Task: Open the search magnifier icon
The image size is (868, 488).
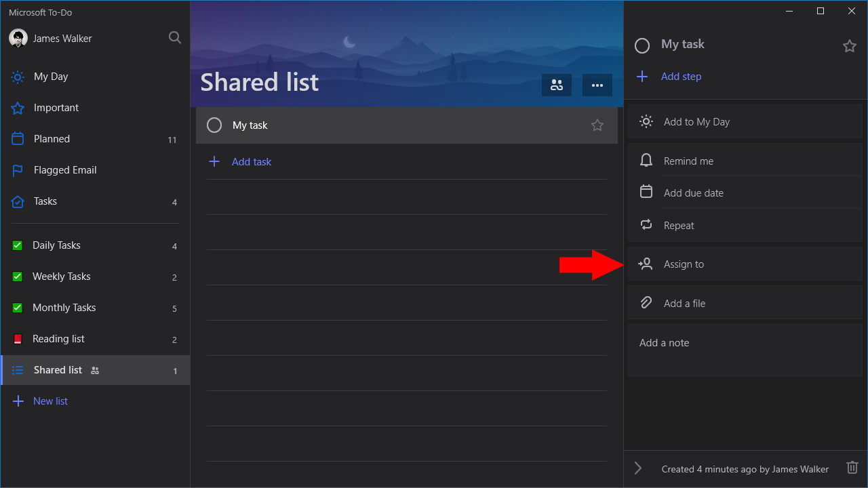Action: pyautogui.click(x=175, y=38)
